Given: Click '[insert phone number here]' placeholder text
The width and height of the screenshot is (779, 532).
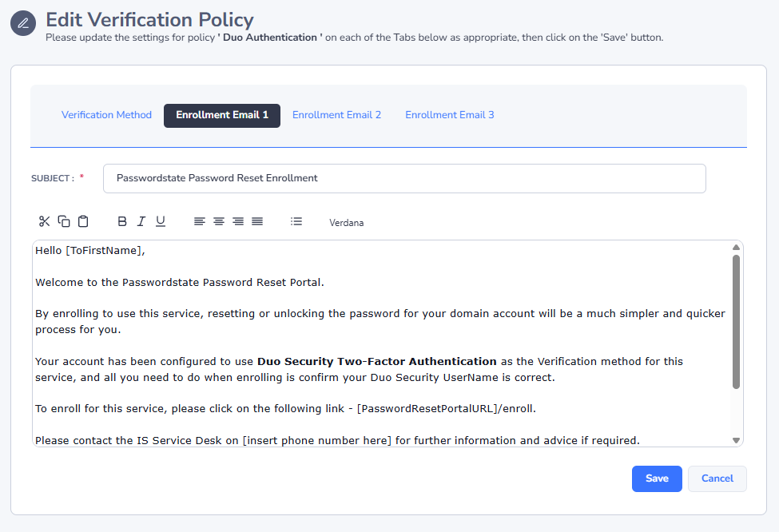Looking at the screenshot, I should [x=317, y=441].
